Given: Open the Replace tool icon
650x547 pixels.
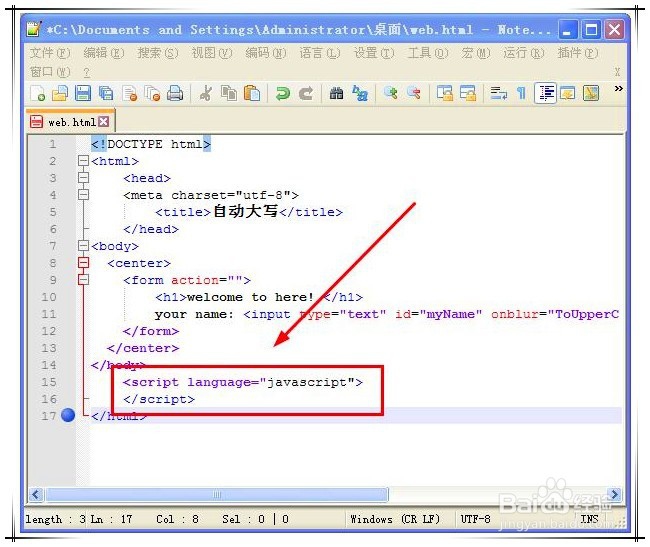Looking at the screenshot, I should pos(359,93).
